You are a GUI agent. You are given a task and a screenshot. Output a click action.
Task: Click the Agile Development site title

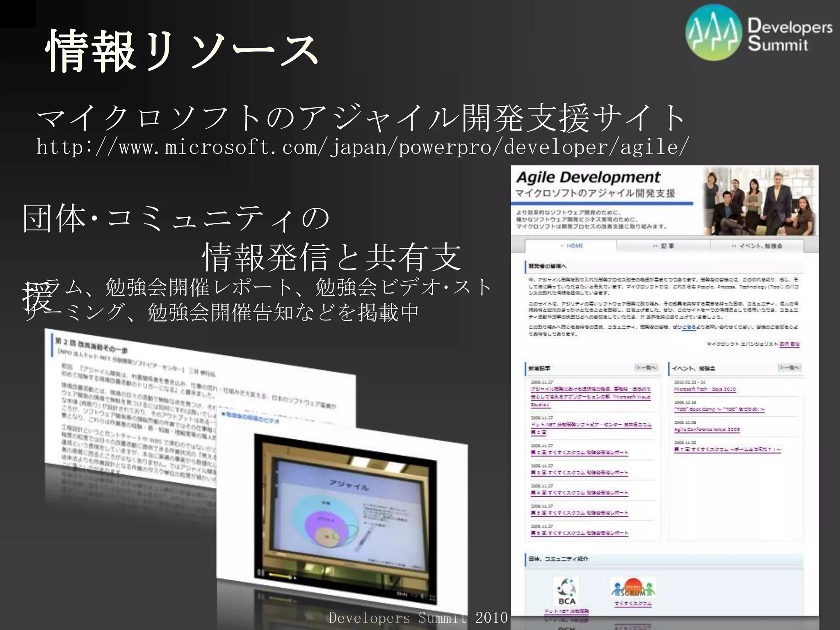(588, 177)
